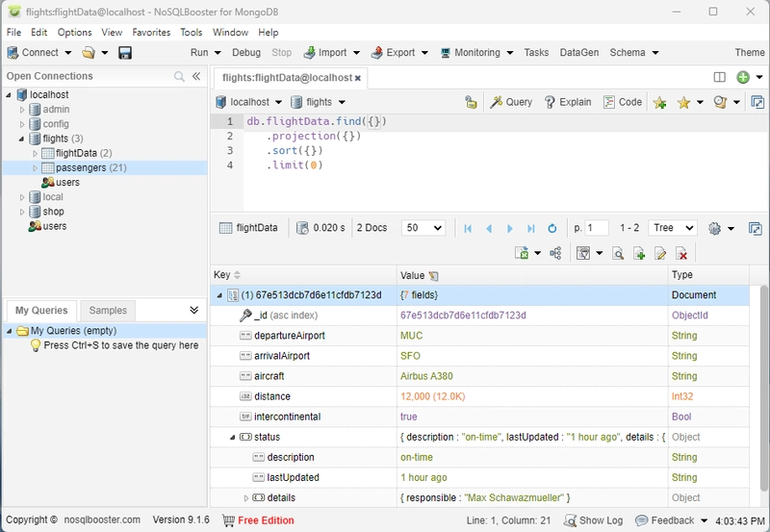View the document with the magnifier page icon
The width and height of the screenshot is (770, 532).
point(618,253)
